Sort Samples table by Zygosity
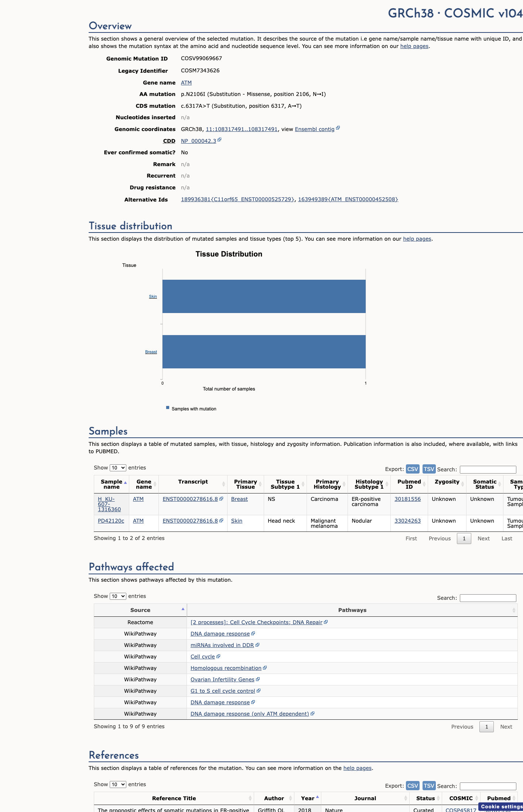This screenshot has height=812, width=523. [447, 484]
